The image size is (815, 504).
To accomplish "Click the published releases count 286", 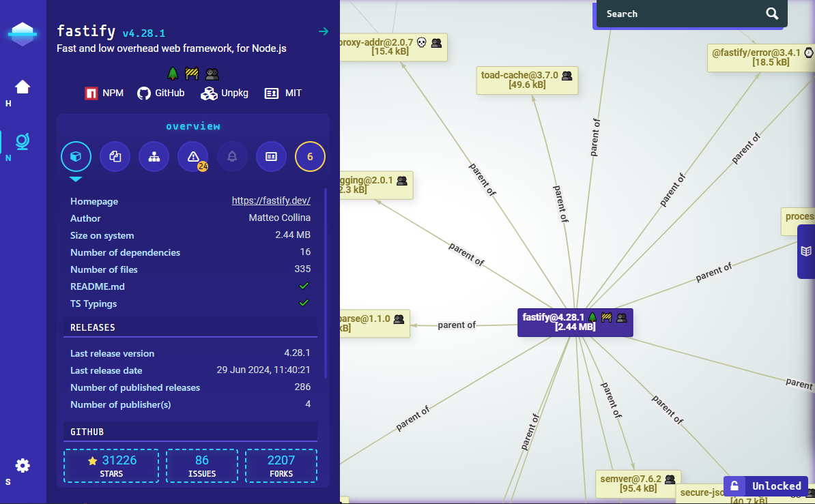I will point(302,387).
